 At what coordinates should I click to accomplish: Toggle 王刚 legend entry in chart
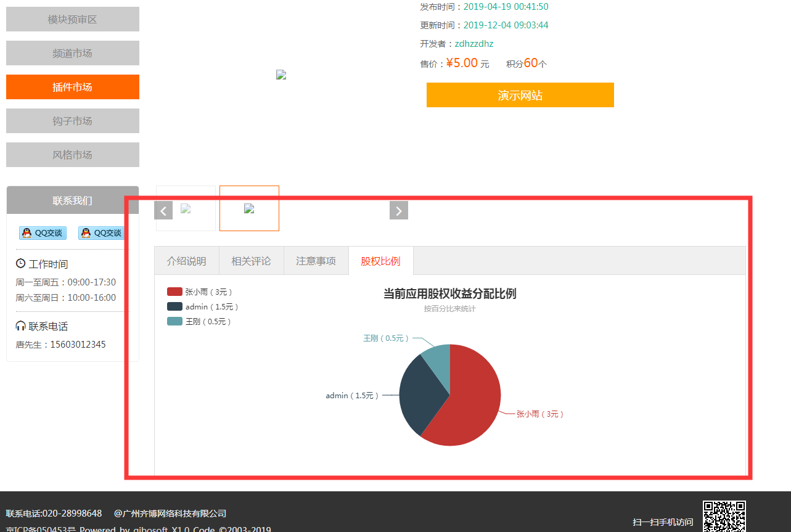pyautogui.click(x=199, y=321)
